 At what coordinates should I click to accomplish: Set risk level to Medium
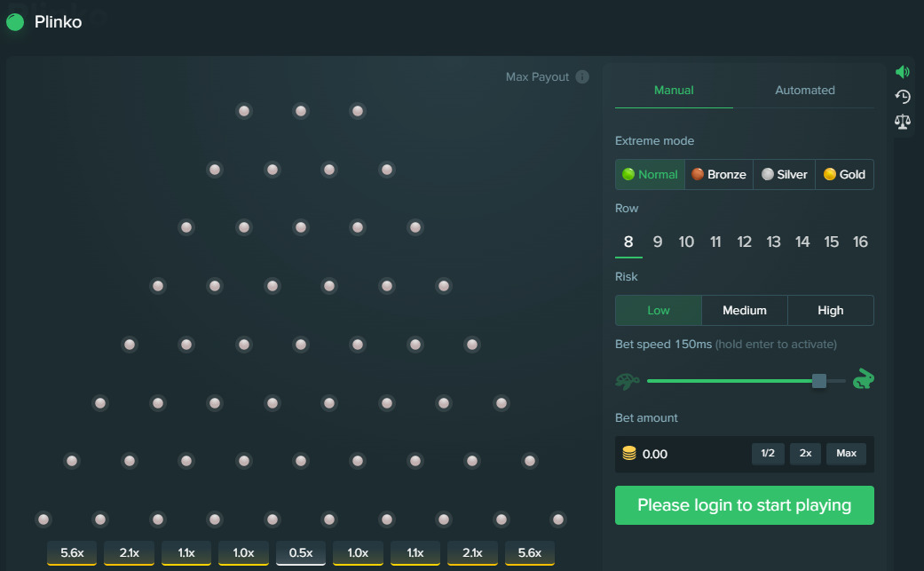pos(744,311)
